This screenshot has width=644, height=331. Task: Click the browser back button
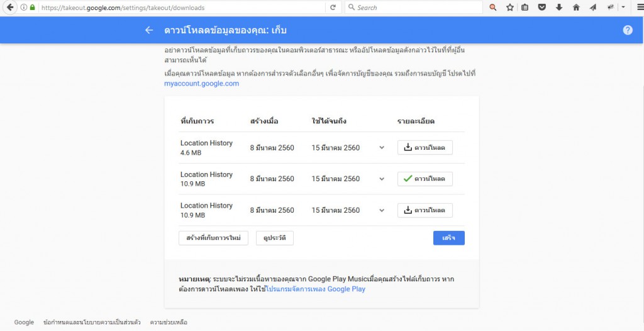coord(10,8)
